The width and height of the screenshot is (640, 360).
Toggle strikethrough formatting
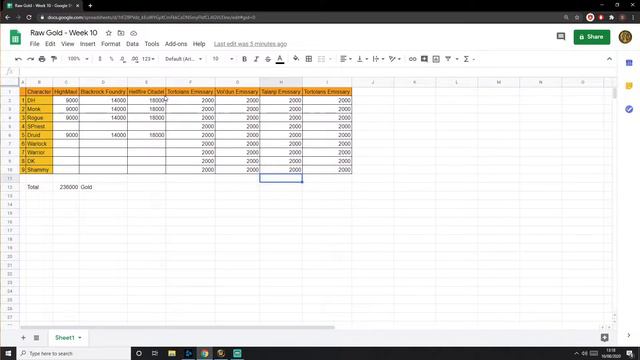click(268, 59)
